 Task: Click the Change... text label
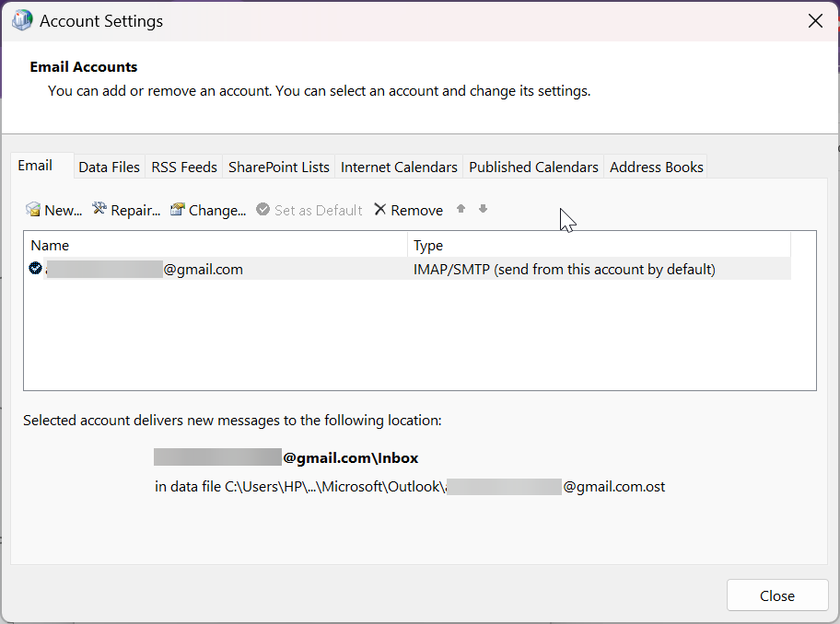(217, 211)
